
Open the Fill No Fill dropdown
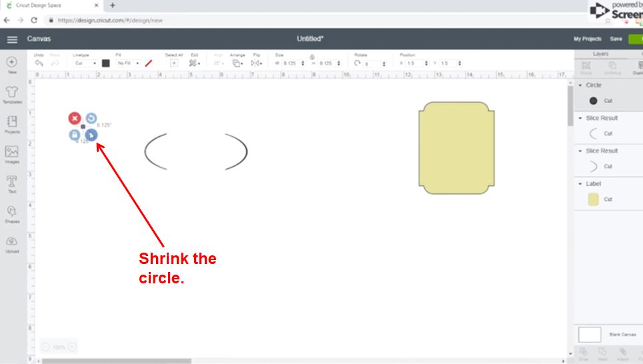128,63
